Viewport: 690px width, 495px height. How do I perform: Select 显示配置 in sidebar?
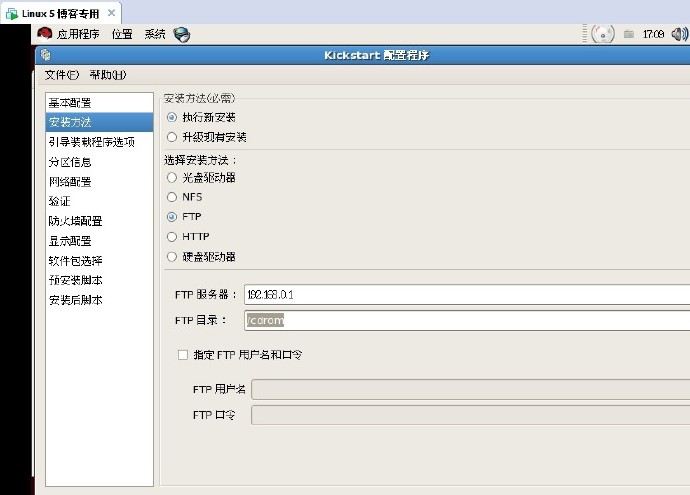point(99,241)
